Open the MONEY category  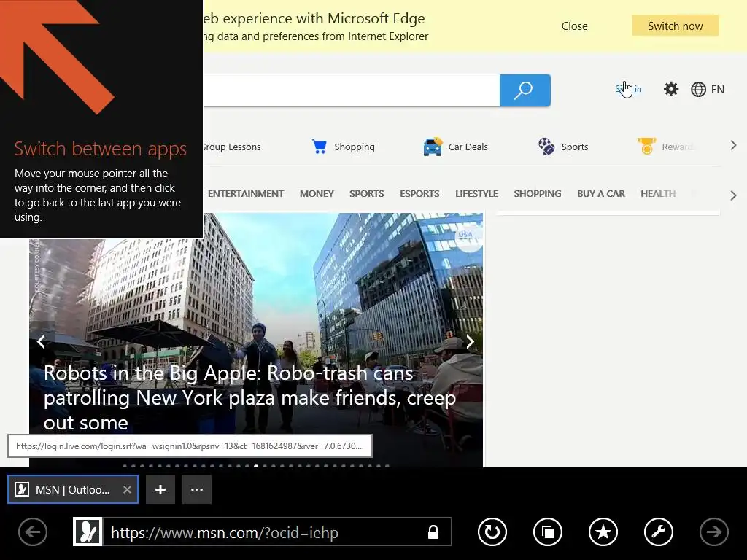coord(317,194)
